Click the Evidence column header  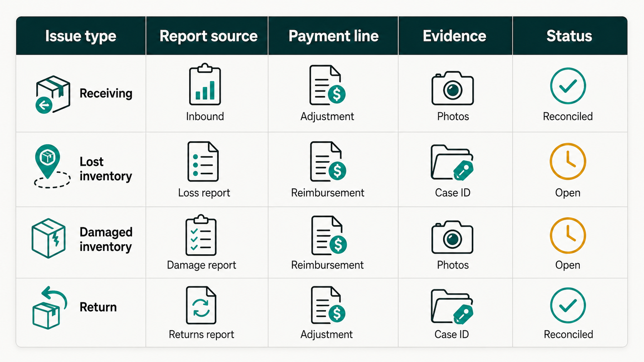coord(454,36)
